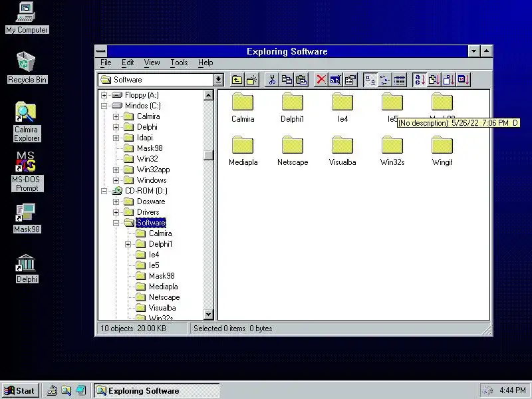
Task: Open the Software location dropdown arrow
Action: [218, 80]
